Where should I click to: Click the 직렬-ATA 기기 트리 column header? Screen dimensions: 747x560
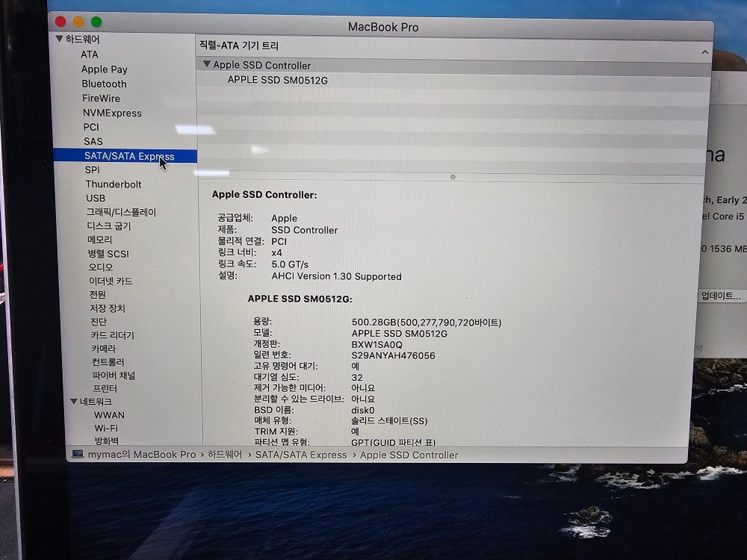coord(239,46)
